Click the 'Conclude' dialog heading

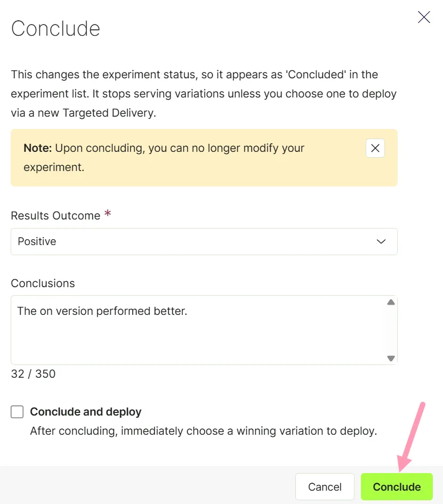(55, 29)
